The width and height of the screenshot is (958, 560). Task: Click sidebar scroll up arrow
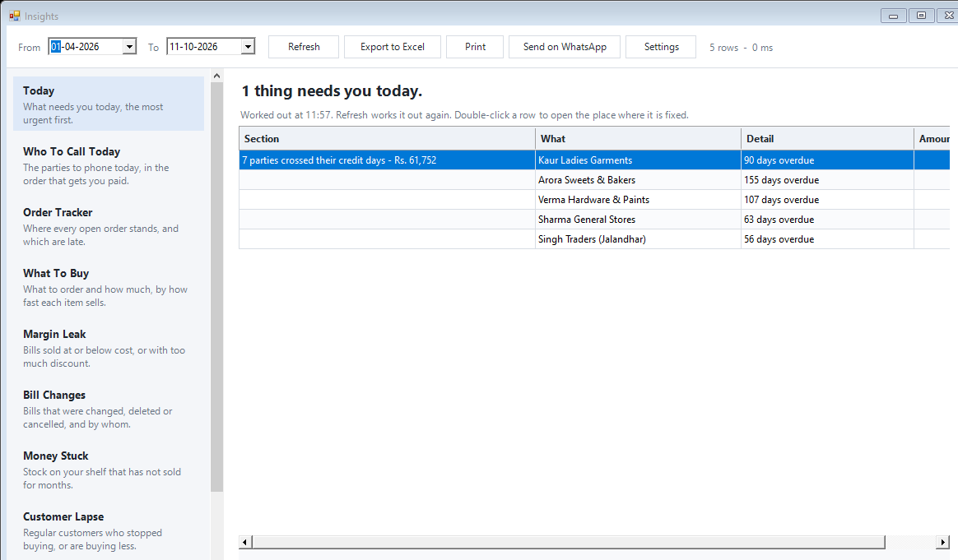point(217,76)
